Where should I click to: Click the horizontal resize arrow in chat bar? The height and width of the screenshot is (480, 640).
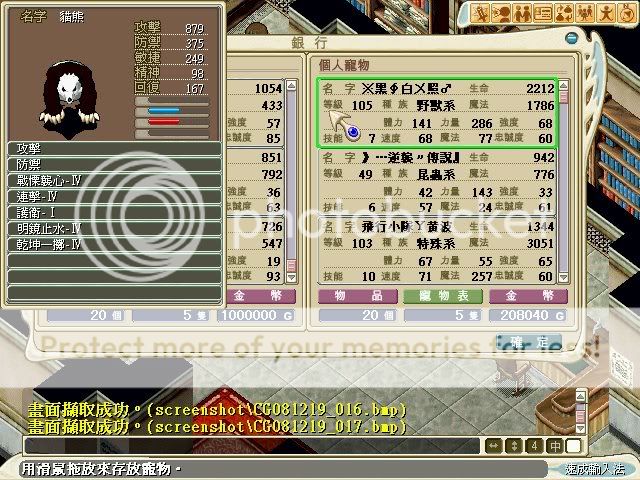(493, 445)
